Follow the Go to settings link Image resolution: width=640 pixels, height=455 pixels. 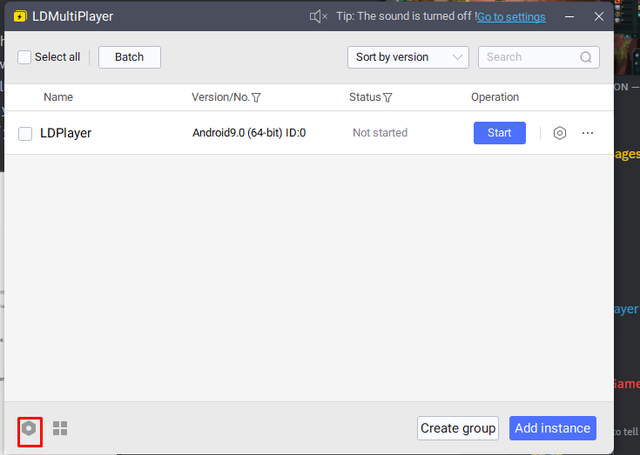(x=511, y=17)
